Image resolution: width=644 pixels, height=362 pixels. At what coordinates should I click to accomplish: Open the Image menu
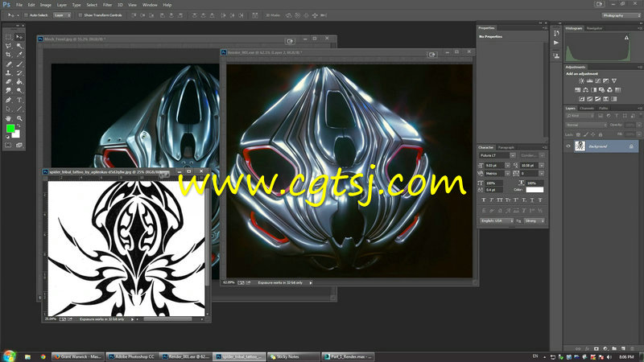46,5
